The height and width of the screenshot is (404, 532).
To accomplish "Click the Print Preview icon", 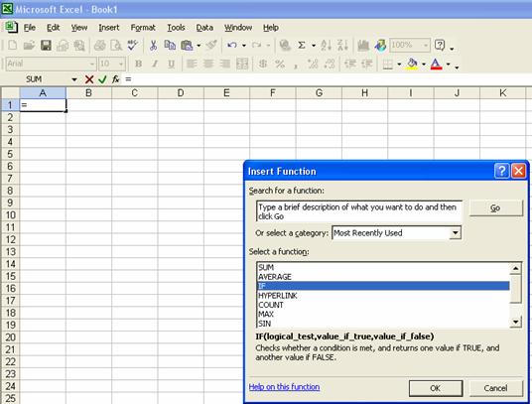I will click(x=116, y=45).
